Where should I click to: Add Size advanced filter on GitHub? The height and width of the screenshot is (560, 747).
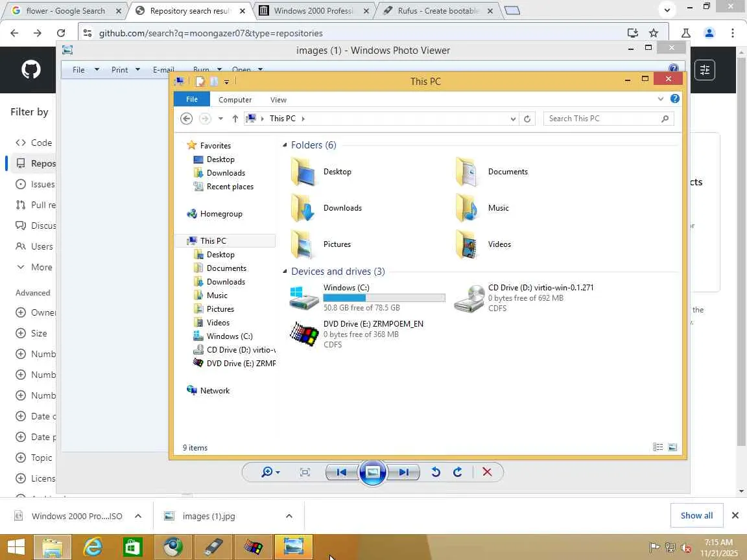[31, 333]
